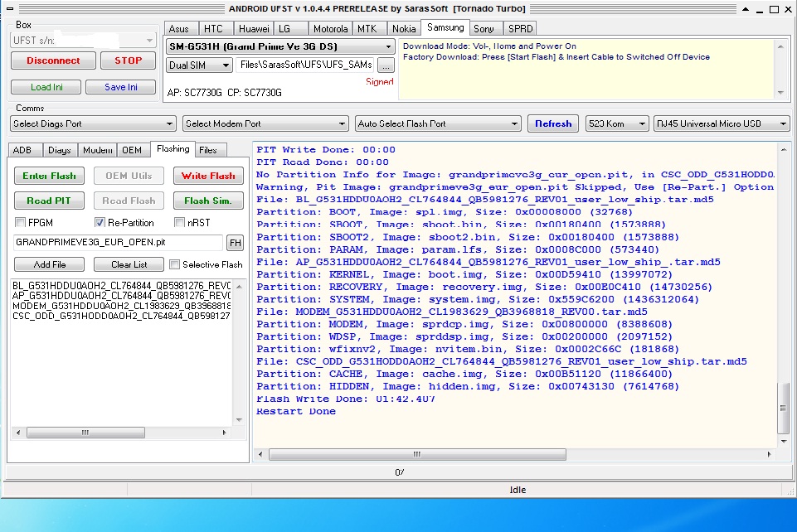Switch to the Diags tab

(x=60, y=150)
